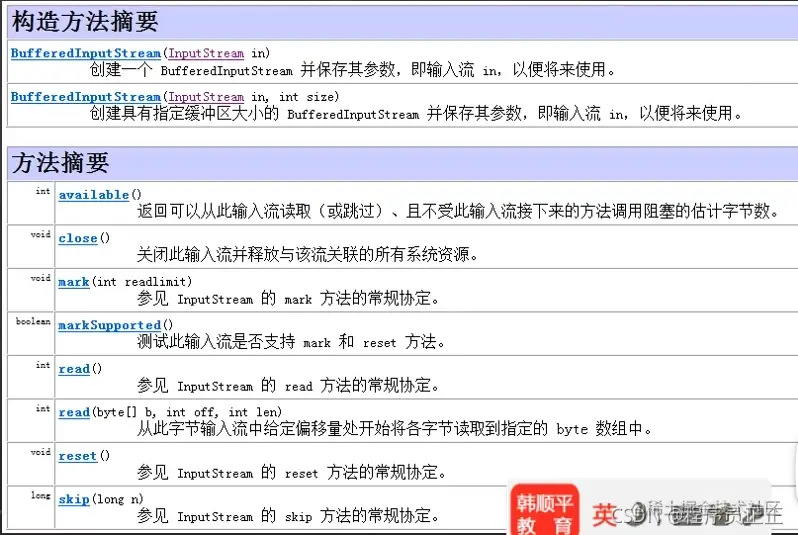Click the 方法摘要 section heading
The width and height of the screenshot is (798, 535).
(x=61, y=163)
